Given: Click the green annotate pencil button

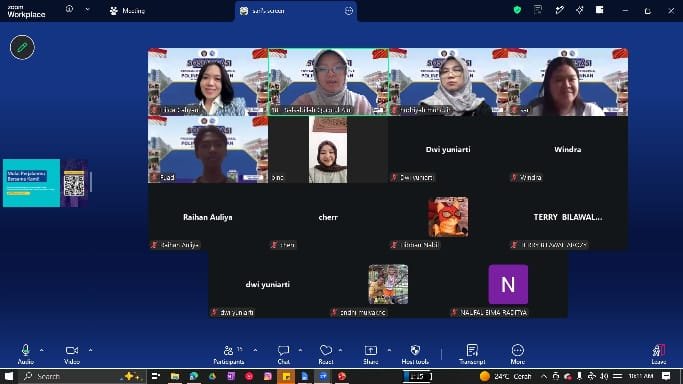Looking at the screenshot, I should point(22,47).
